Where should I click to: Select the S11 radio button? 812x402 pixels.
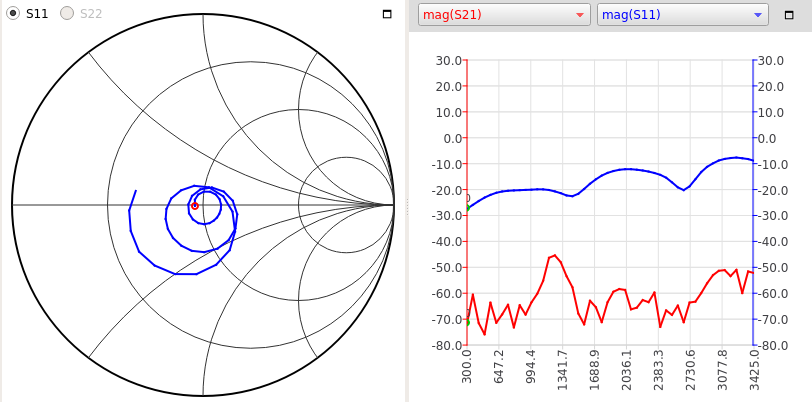(13, 13)
